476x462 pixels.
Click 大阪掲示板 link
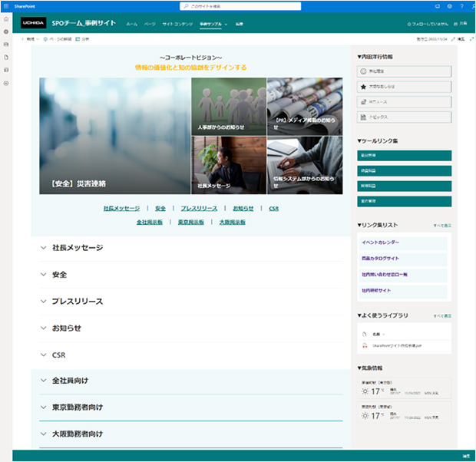click(232, 223)
